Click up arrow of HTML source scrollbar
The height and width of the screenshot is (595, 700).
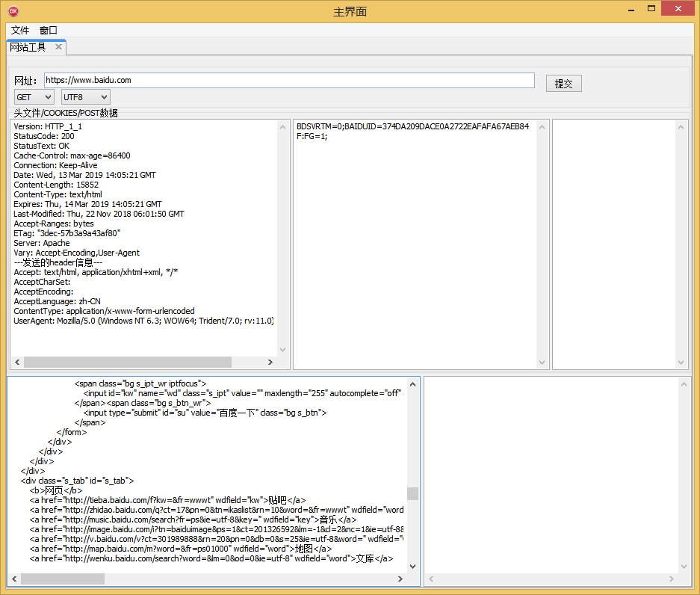pos(412,384)
